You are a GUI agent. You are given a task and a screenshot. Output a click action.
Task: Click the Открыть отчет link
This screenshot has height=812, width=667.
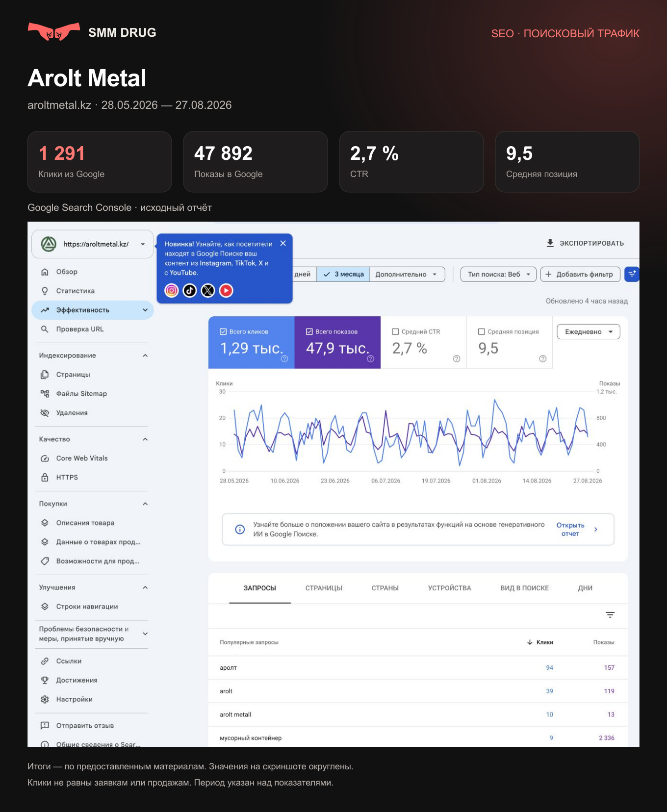point(570,530)
